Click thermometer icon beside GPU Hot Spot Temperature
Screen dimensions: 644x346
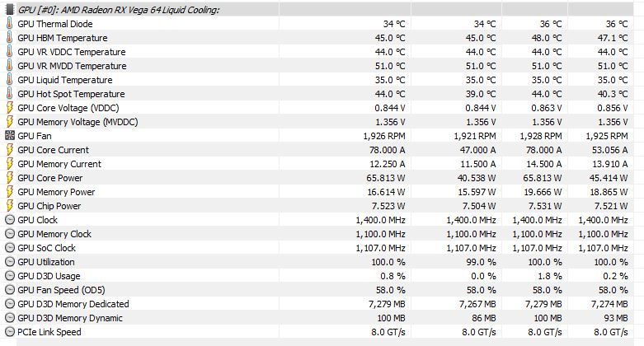click(x=10, y=94)
